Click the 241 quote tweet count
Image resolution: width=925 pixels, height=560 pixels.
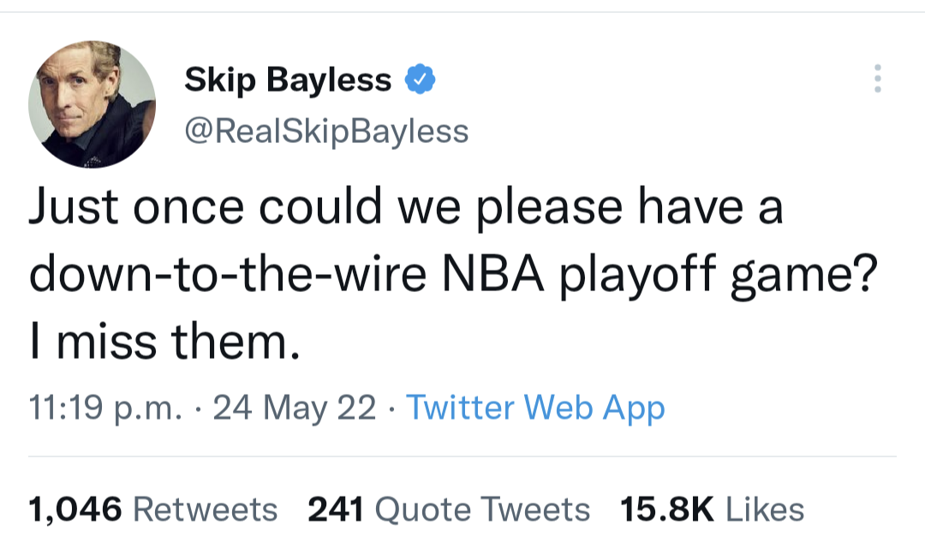pos(335,509)
